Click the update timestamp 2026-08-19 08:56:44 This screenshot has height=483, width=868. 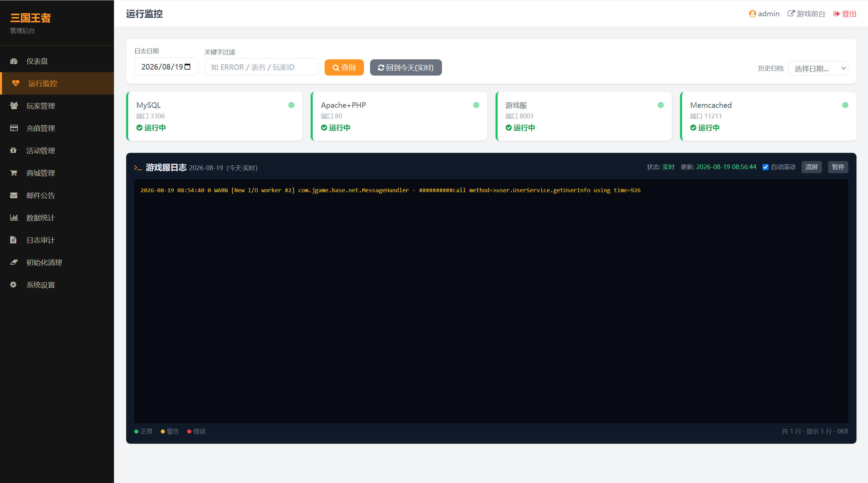726,167
